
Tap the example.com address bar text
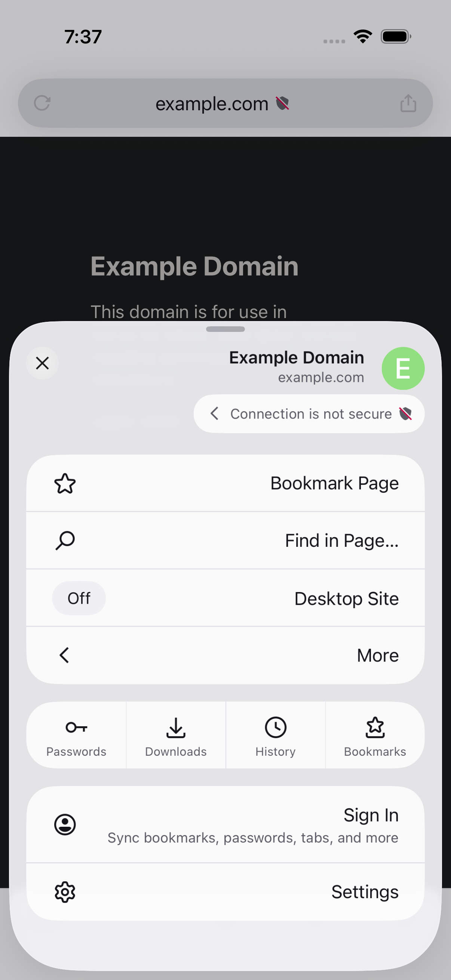point(212,104)
